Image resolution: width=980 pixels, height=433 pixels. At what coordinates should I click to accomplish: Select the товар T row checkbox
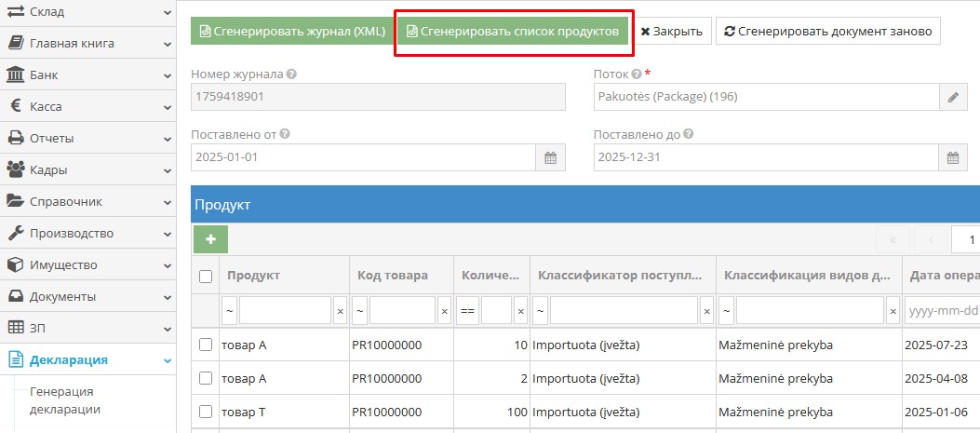206,412
